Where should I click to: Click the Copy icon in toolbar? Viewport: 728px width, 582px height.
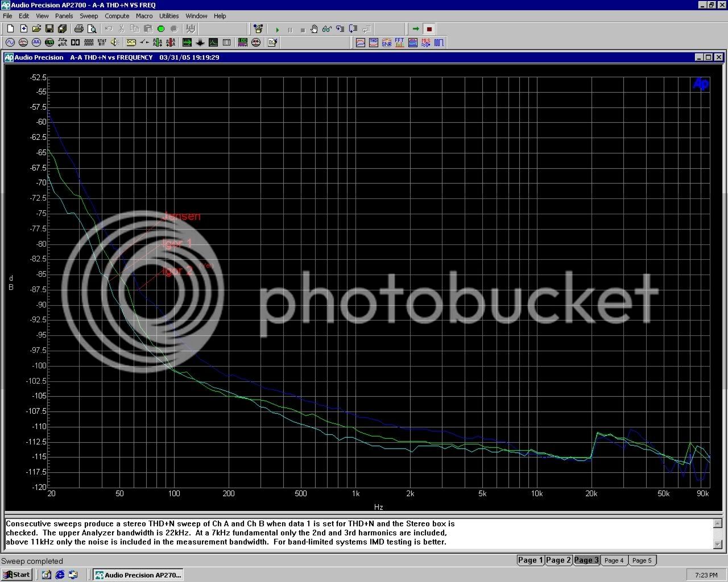tap(135, 28)
